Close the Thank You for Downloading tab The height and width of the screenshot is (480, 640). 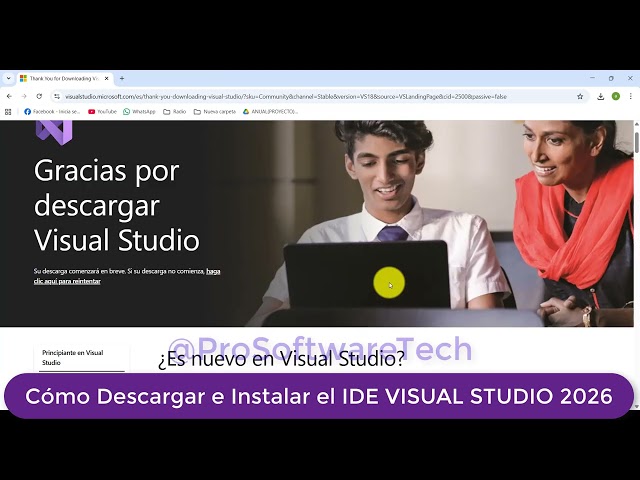pos(107,78)
